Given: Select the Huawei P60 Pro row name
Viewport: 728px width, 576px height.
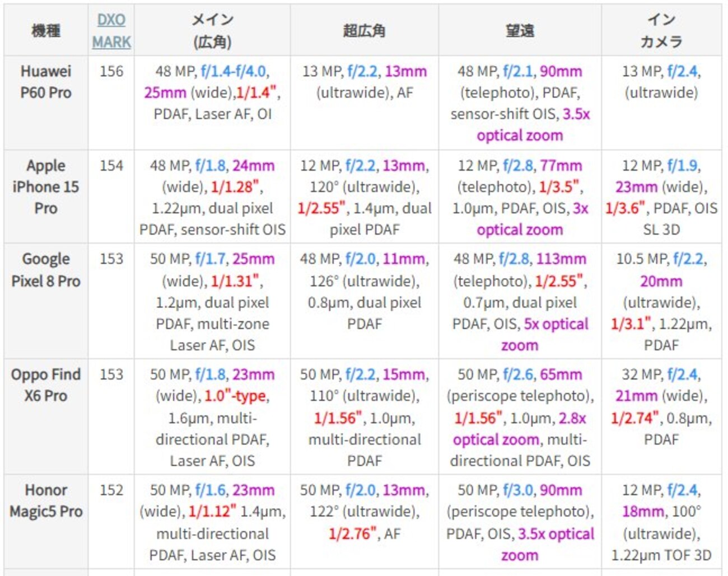Looking at the screenshot, I should [x=46, y=82].
